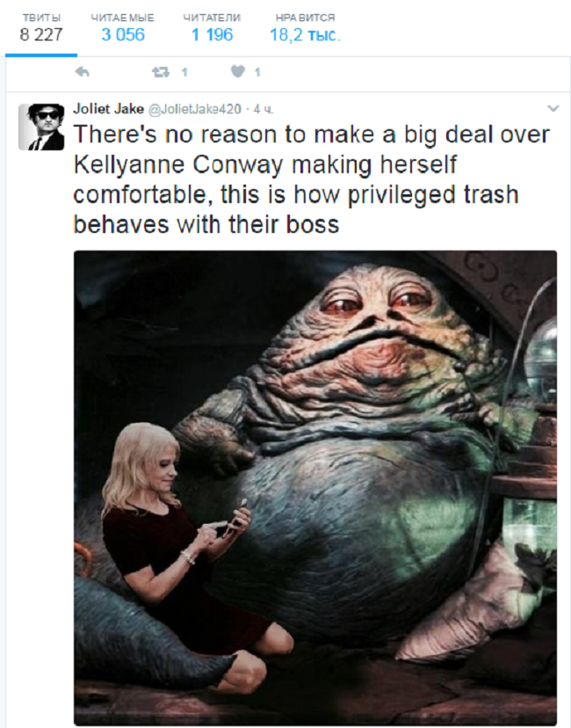This screenshot has height=728, width=571.
Task: Click the @JolietJake420 handle
Action: coord(195,109)
